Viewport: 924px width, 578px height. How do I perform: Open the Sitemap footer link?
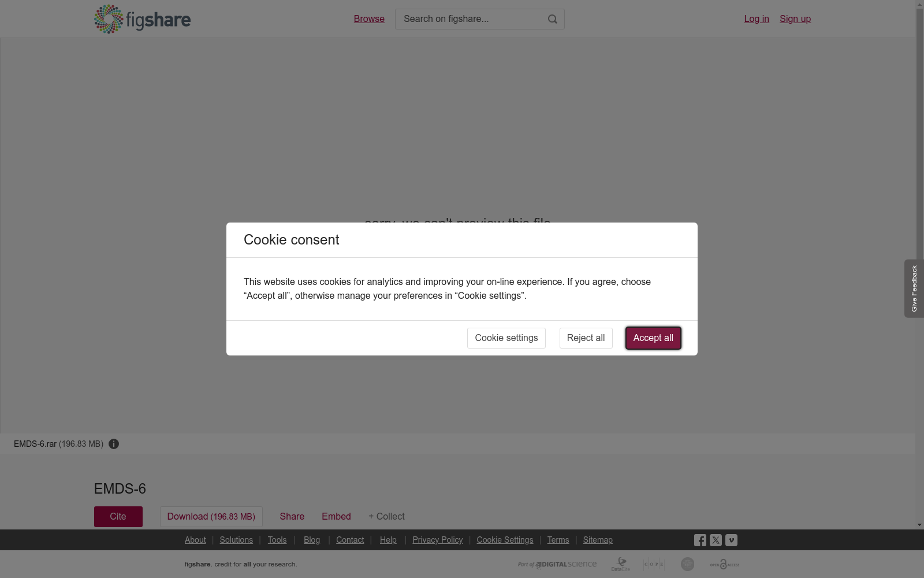pos(598,540)
